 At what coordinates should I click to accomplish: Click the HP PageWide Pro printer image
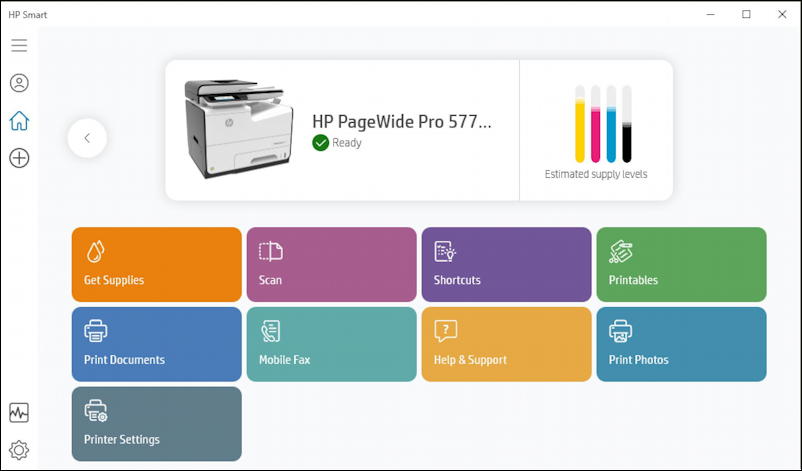[239, 128]
